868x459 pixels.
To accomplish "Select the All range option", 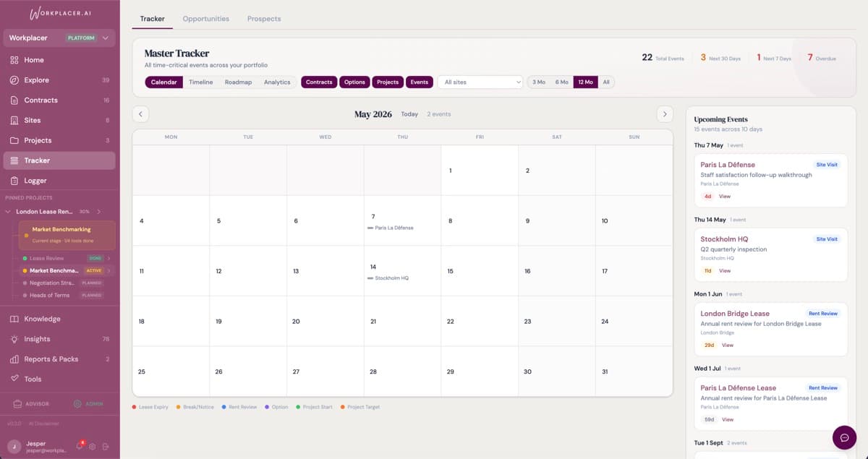I will [x=606, y=82].
